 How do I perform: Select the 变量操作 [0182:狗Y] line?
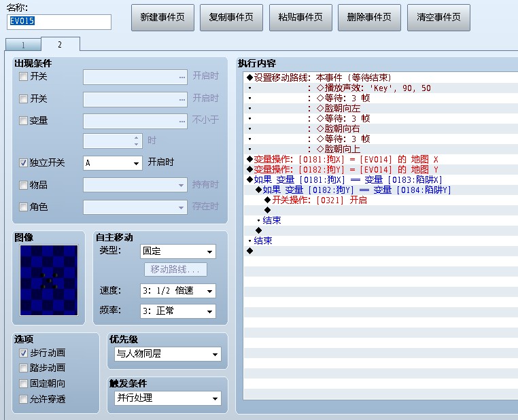pyautogui.click(x=381, y=169)
